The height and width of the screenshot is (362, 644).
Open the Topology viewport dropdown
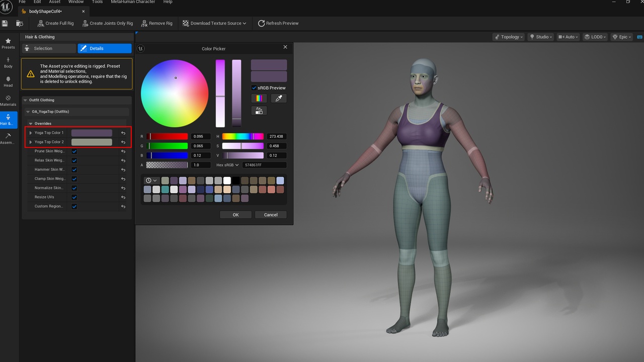click(509, 37)
